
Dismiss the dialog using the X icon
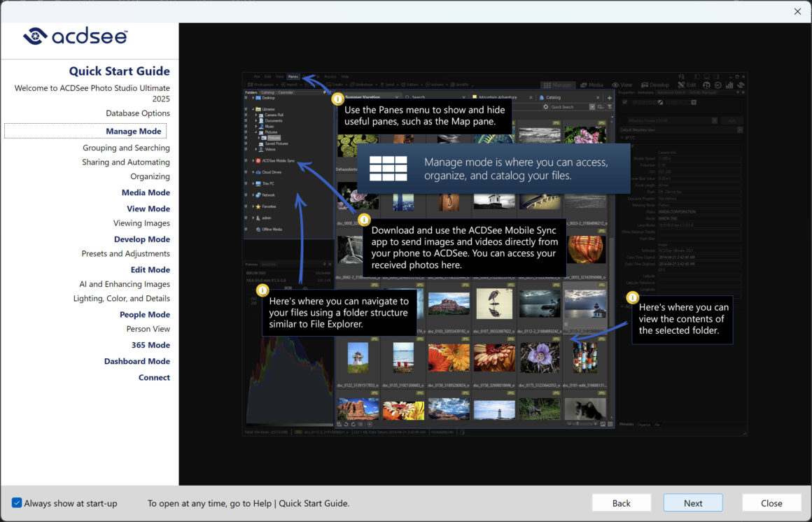[797, 11]
